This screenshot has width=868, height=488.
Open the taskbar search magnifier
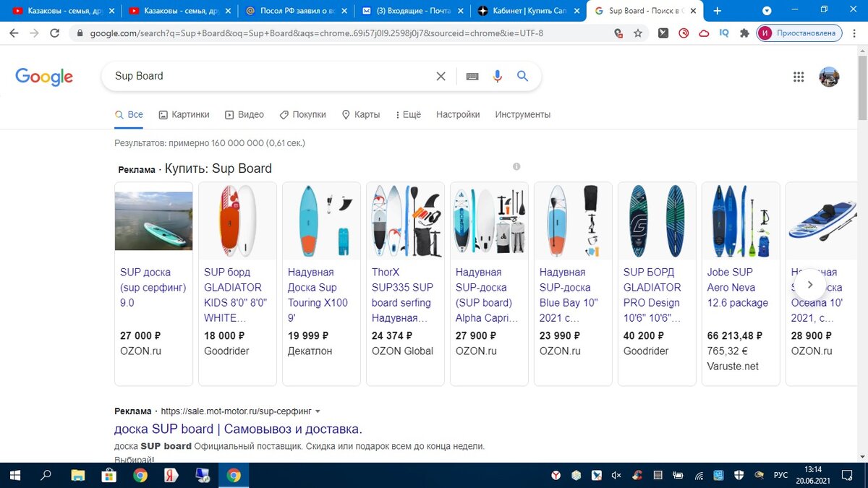coord(46,475)
